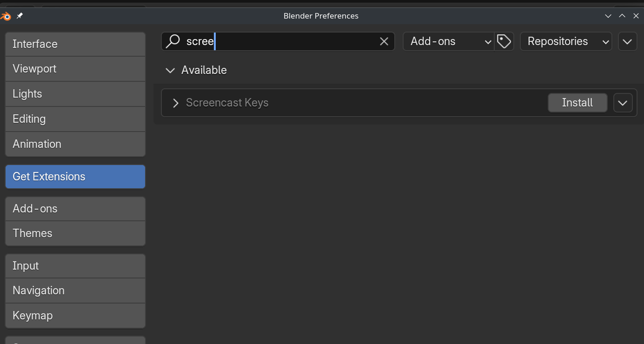Screen dimensions: 644x344
Task: Collapse the Available section
Action: [x=170, y=70]
